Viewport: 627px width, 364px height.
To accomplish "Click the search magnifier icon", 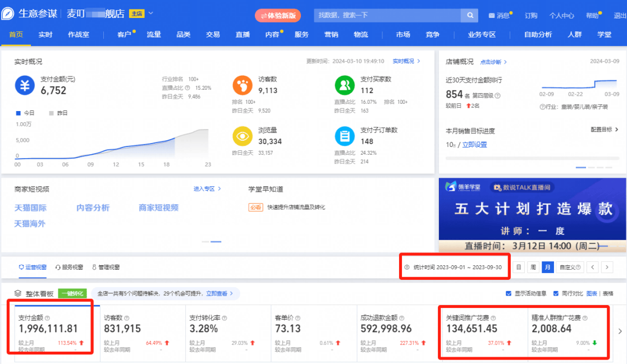I will [470, 15].
